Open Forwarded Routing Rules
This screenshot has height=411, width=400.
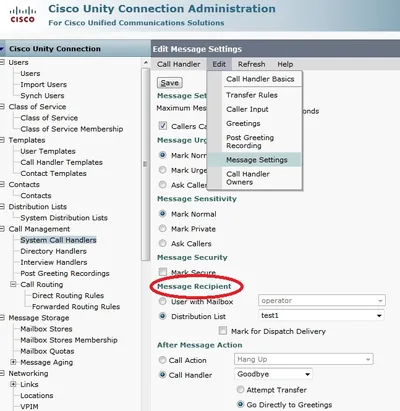[x=76, y=307]
